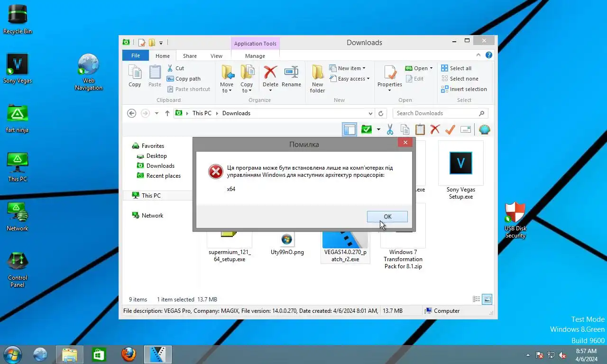The image size is (607, 364).
Task: Switch to the Share ribbon tab
Action: tap(190, 55)
